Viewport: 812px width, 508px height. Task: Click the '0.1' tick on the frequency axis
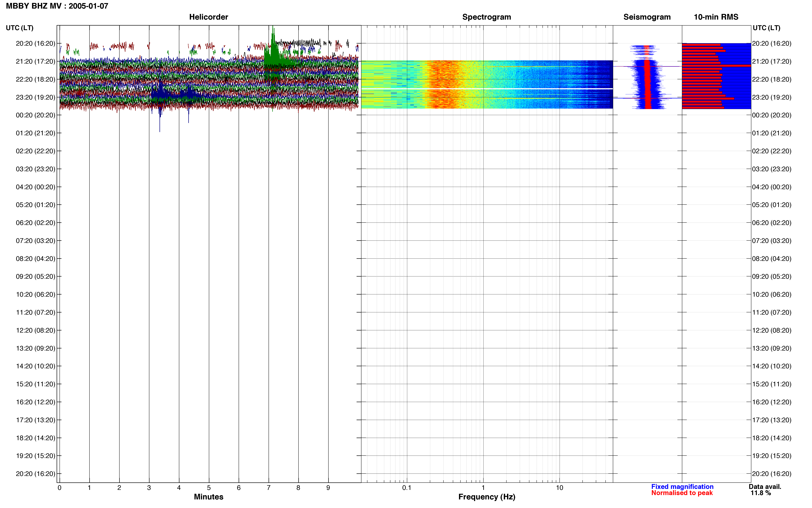coord(407,488)
